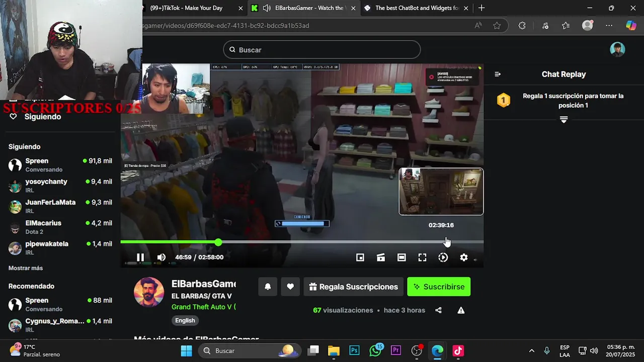
Task: Open browser extensions puzzle icon
Action: (522, 26)
